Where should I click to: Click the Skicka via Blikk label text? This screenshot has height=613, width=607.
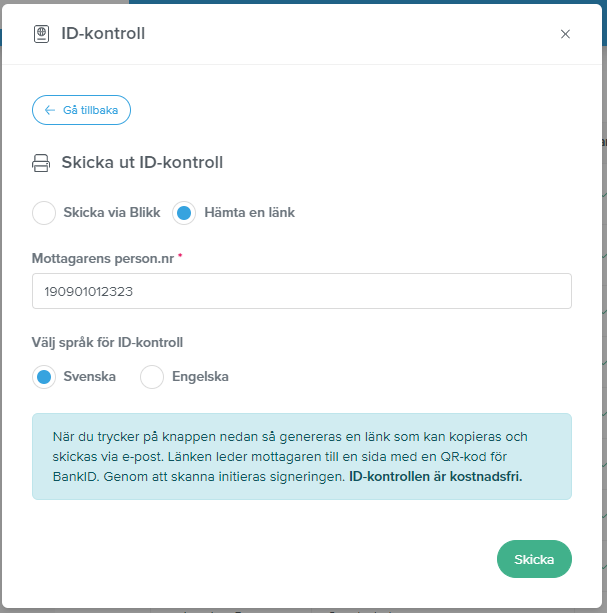pyautogui.click(x=112, y=213)
